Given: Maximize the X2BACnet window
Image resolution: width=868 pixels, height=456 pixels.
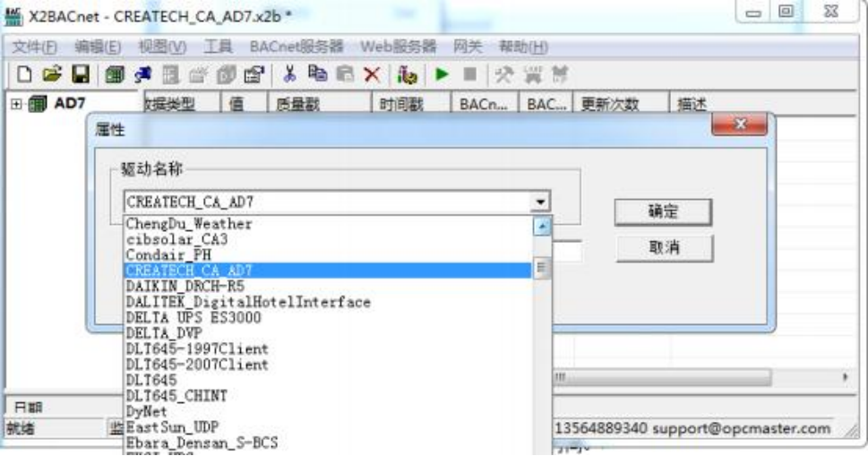Looking at the screenshot, I should click(x=786, y=12).
